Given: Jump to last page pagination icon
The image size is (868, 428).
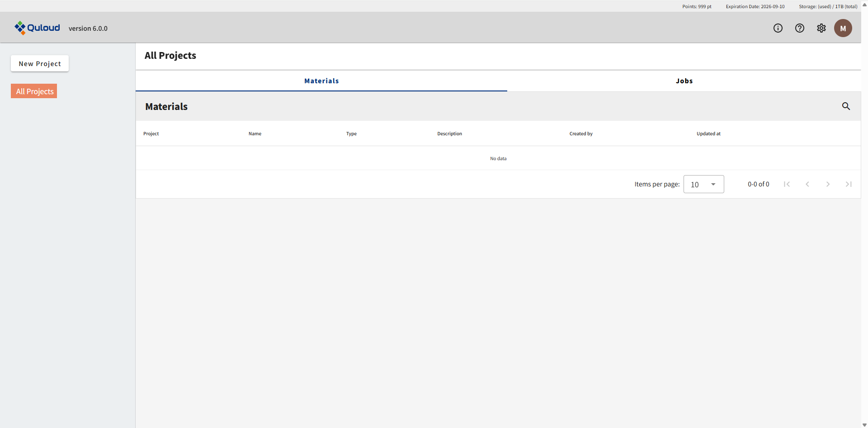Looking at the screenshot, I should click(849, 184).
